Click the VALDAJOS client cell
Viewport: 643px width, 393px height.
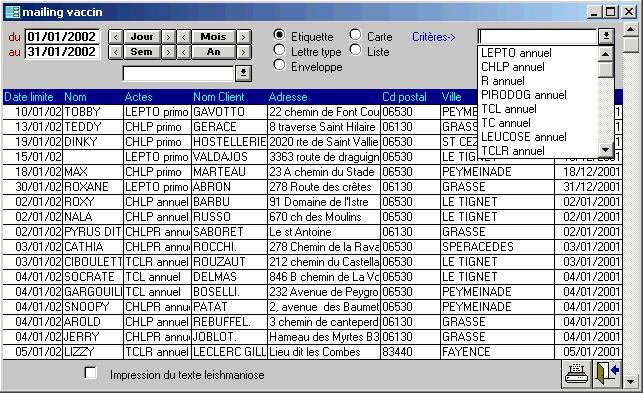[x=229, y=157]
